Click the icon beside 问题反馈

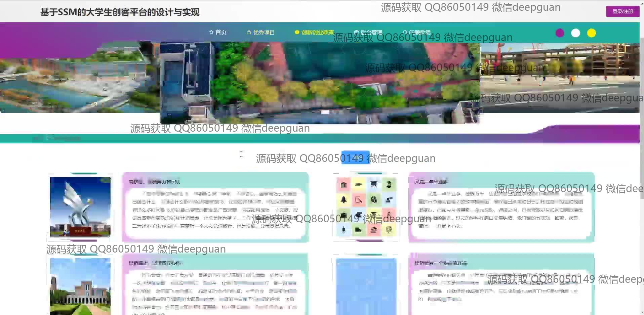pos(405,32)
